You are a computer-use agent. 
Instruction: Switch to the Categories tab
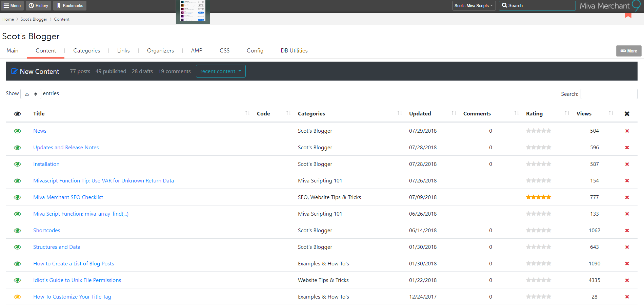click(86, 51)
